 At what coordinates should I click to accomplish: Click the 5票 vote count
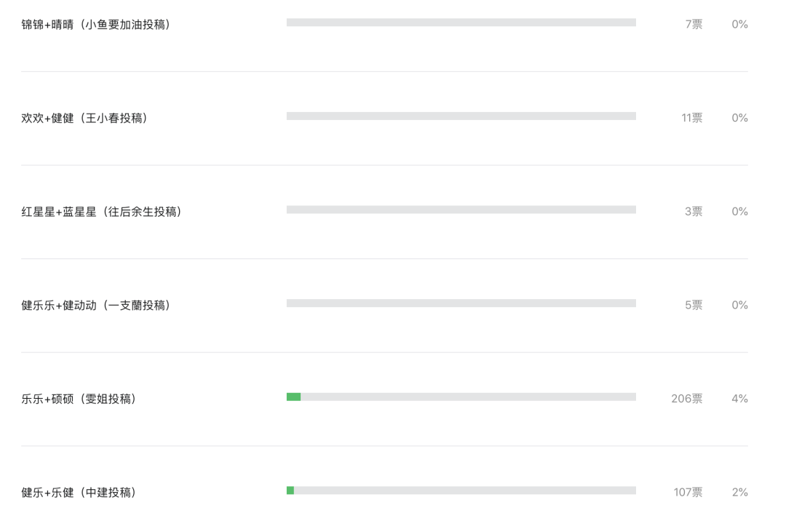point(694,306)
